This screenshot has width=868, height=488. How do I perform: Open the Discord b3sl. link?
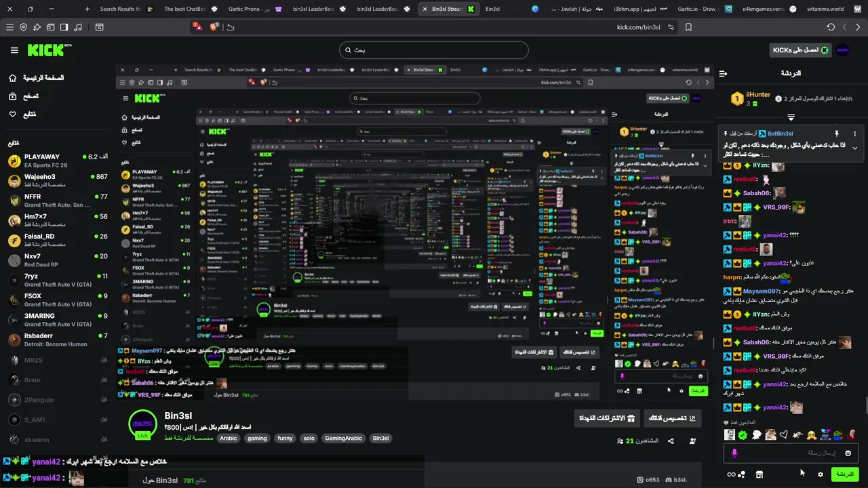[x=677, y=480]
